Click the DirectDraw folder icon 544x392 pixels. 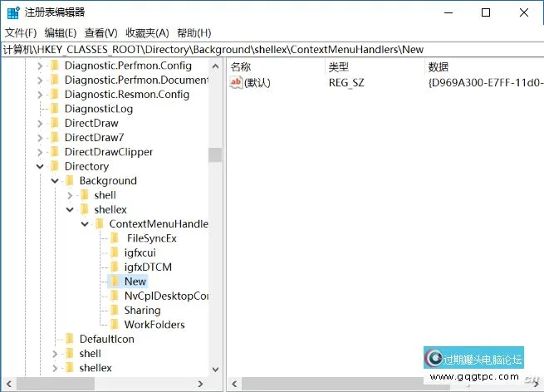(x=55, y=123)
